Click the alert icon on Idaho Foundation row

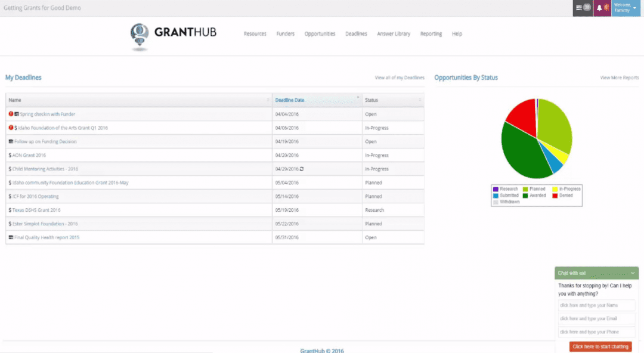point(10,128)
